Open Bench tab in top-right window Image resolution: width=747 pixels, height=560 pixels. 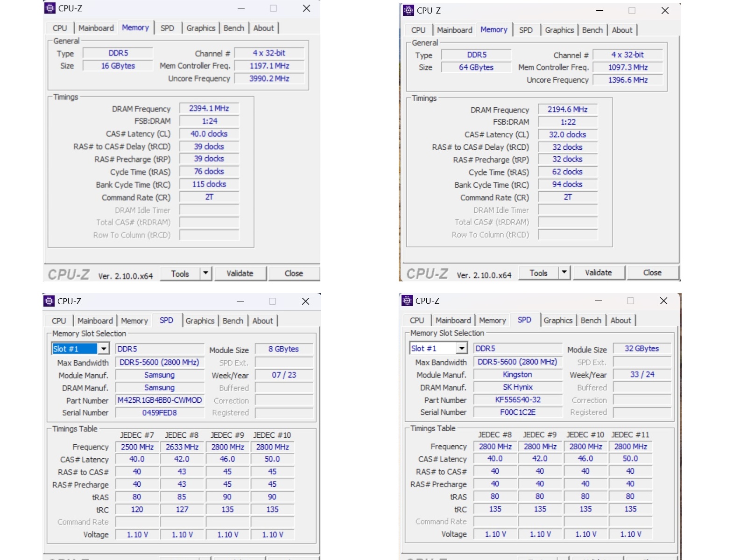[592, 30]
